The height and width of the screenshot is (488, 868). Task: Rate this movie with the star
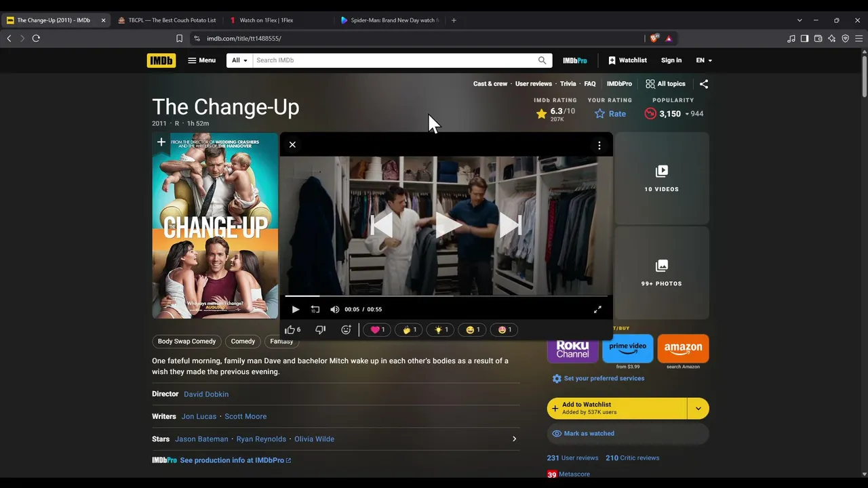(610, 114)
